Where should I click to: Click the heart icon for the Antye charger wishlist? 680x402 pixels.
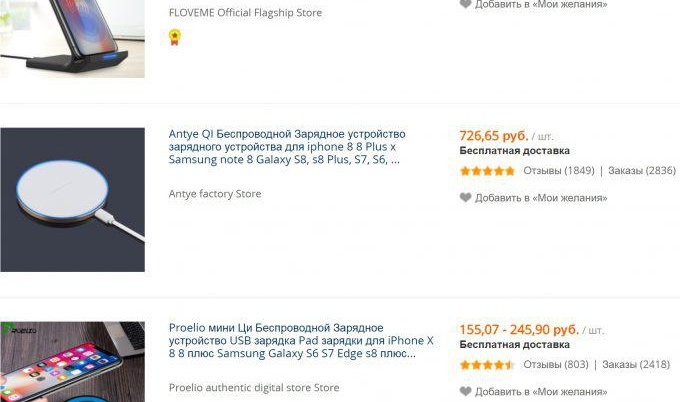click(465, 198)
